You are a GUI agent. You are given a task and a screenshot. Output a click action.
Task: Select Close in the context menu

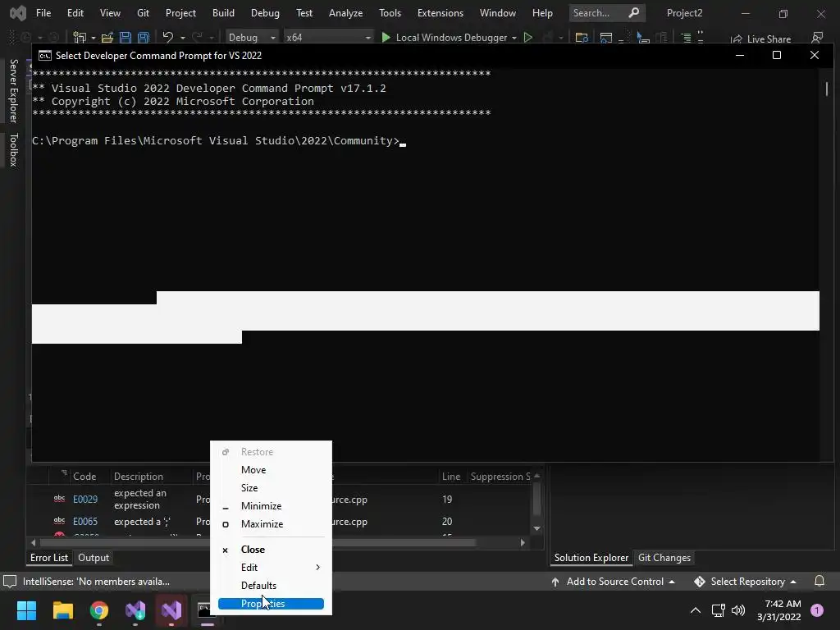[x=253, y=549]
